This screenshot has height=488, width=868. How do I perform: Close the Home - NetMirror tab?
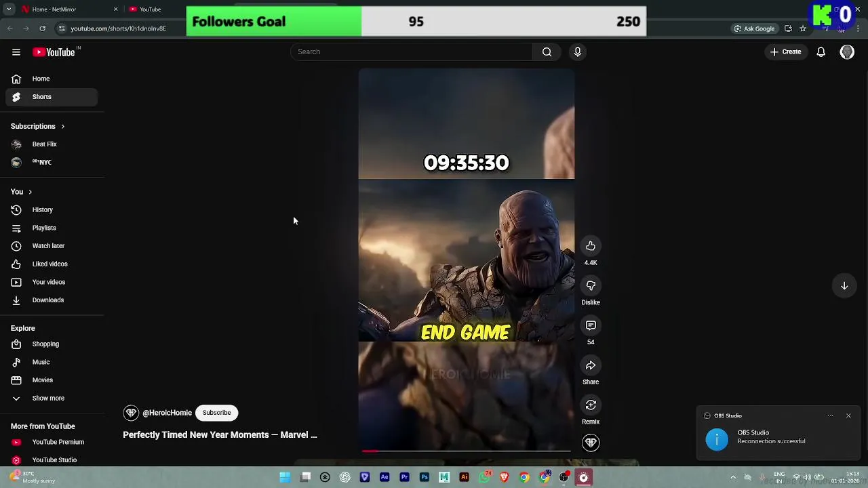[115, 9]
